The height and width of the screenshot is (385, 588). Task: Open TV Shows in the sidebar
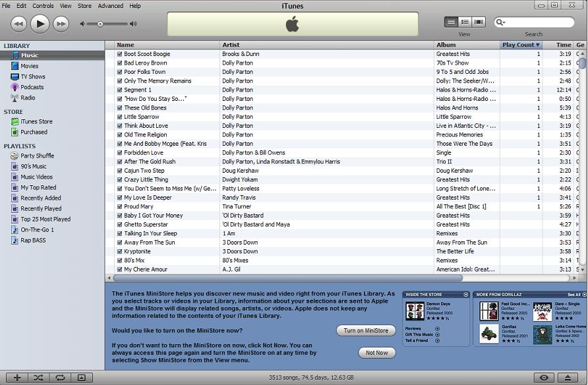point(32,76)
